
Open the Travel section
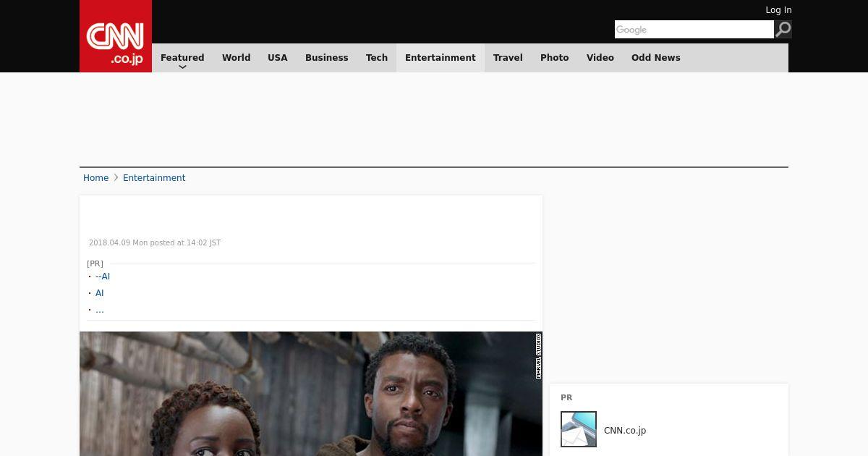tap(508, 58)
